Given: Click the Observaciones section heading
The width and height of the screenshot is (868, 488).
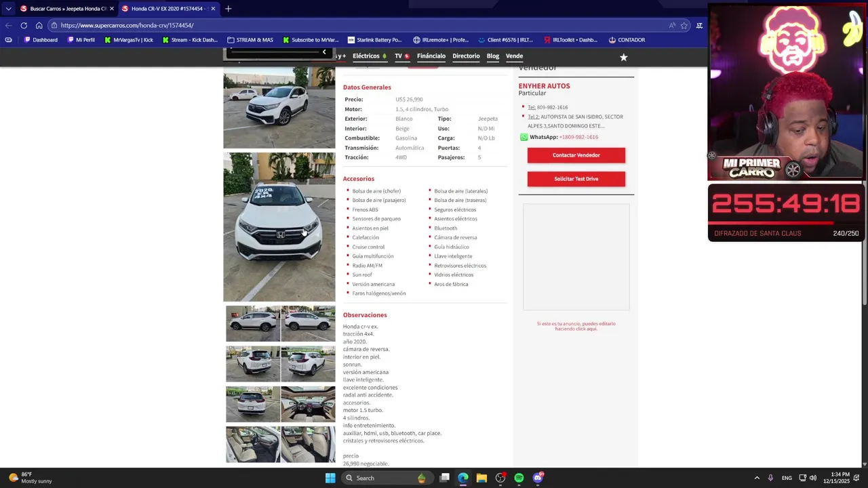Looking at the screenshot, I should coord(365,315).
